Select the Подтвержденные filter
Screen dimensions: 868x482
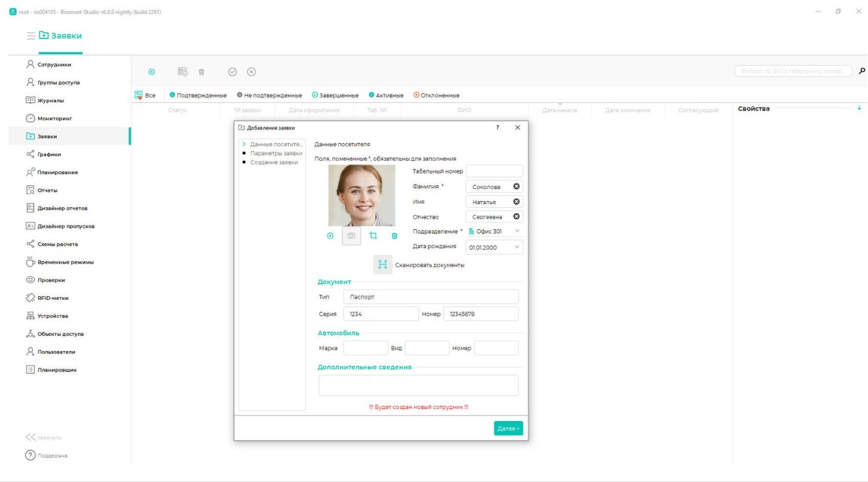point(198,95)
